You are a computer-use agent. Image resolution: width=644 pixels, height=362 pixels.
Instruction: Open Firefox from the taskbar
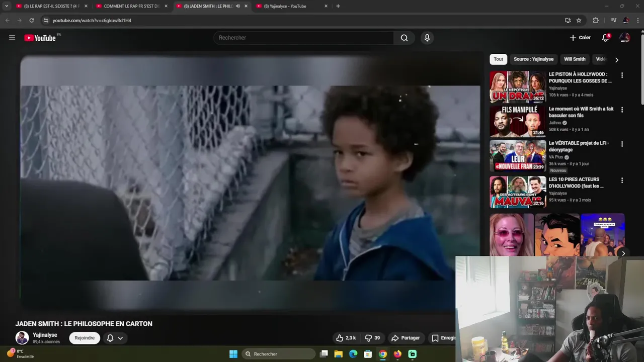click(397, 354)
